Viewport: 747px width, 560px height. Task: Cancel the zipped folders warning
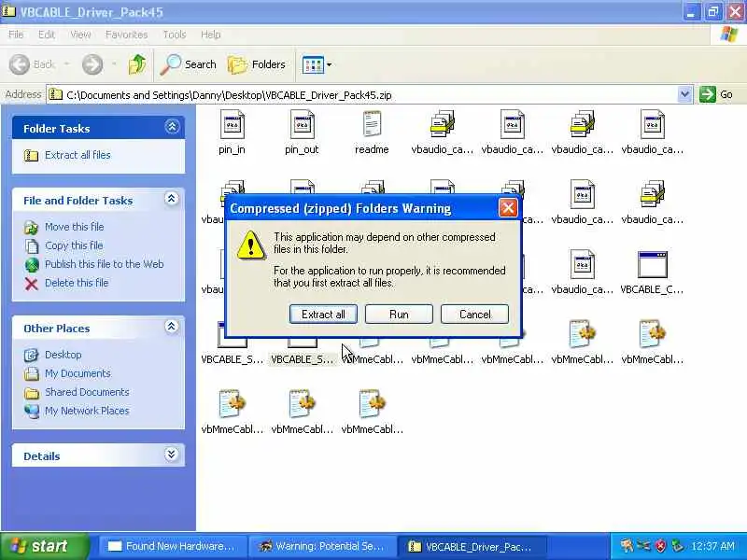click(x=474, y=315)
